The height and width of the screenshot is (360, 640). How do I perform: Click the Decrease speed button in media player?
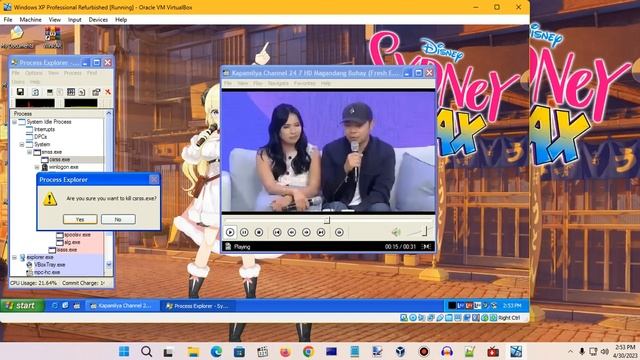[292, 232]
